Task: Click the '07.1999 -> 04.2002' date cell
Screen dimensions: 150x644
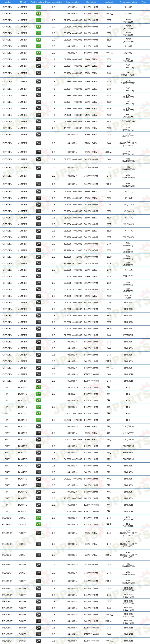Action: (x=73, y=122)
